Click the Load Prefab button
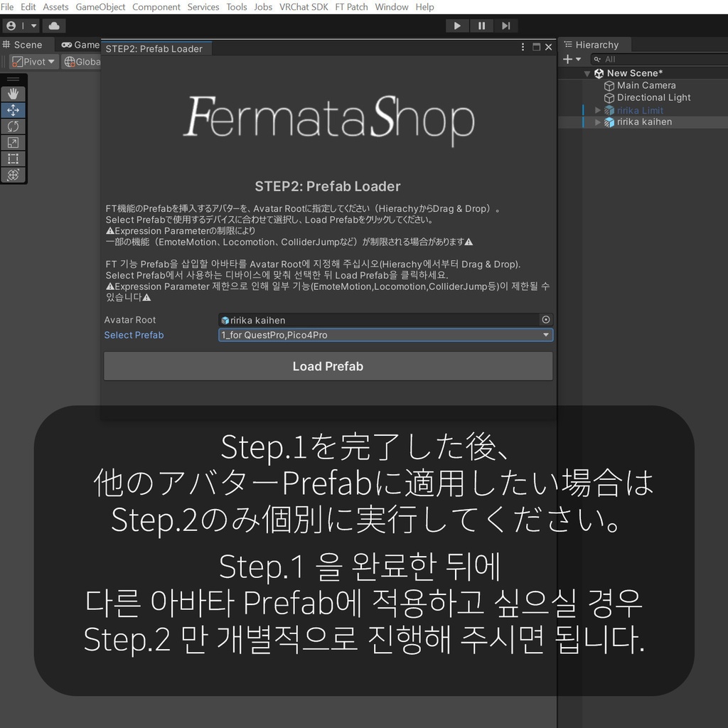 point(328,365)
